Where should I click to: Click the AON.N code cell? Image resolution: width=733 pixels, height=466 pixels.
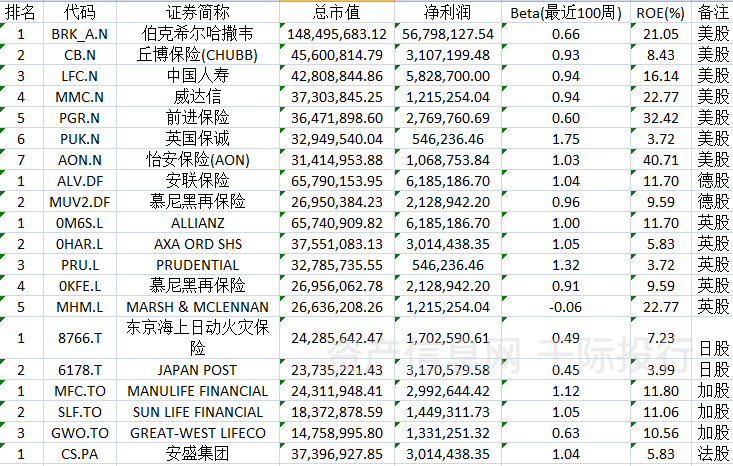tap(79, 160)
